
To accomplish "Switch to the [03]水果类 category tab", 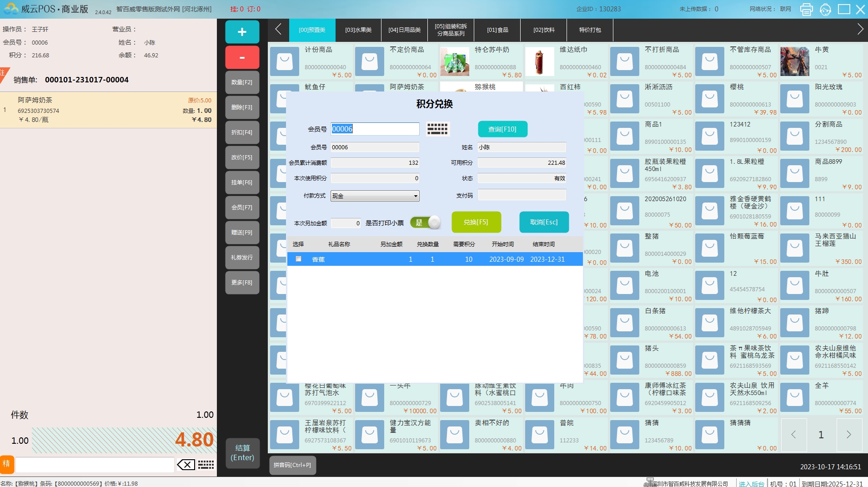I will click(358, 30).
